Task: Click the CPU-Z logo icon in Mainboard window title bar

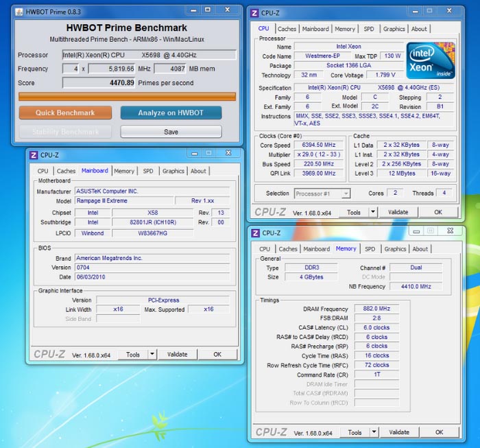Action: 34,155
